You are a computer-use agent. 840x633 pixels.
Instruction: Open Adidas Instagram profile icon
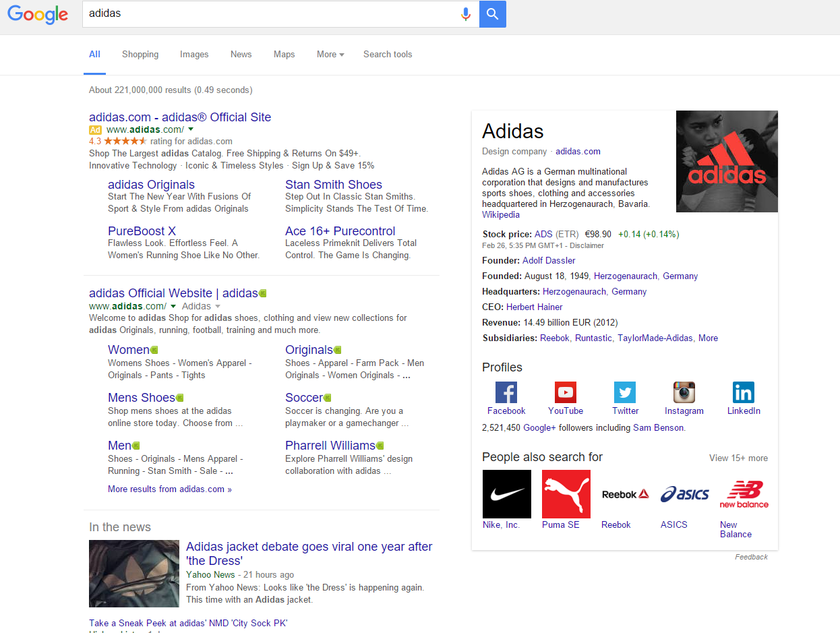tap(684, 392)
